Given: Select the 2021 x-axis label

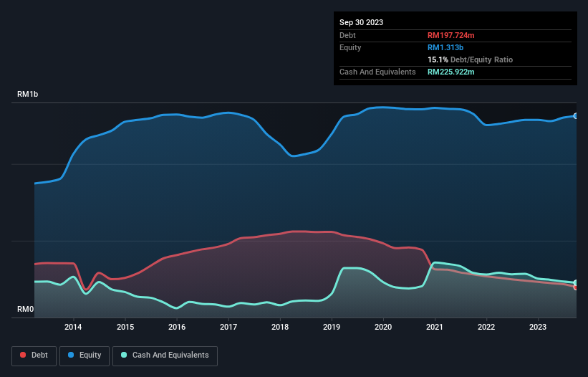Looking at the screenshot, I should pos(435,328).
